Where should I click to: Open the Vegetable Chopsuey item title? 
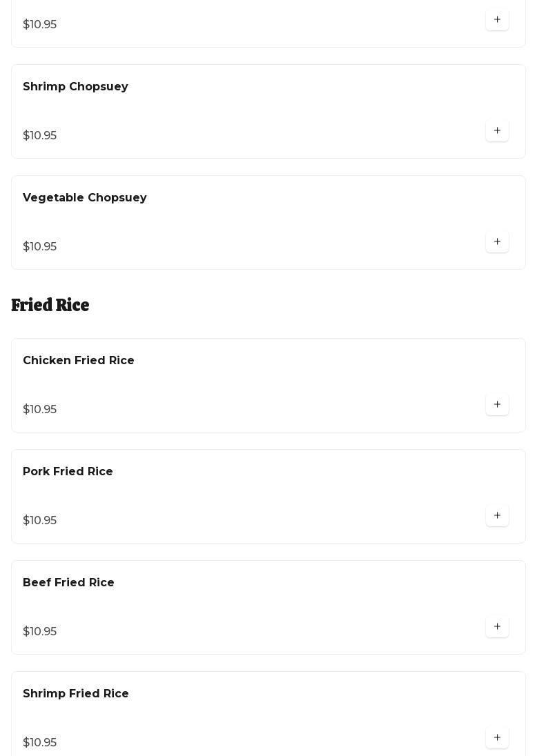pyautogui.click(x=84, y=198)
